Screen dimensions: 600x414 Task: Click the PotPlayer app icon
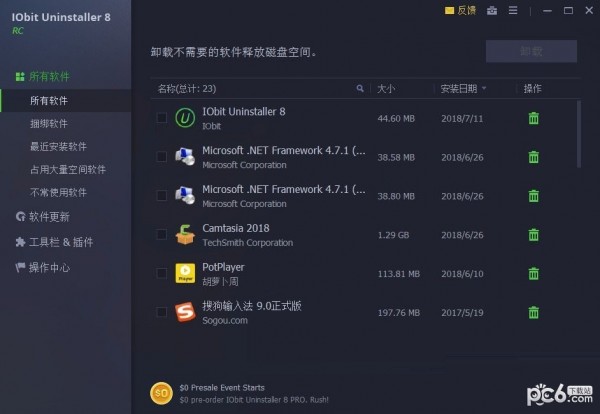[x=185, y=273]
